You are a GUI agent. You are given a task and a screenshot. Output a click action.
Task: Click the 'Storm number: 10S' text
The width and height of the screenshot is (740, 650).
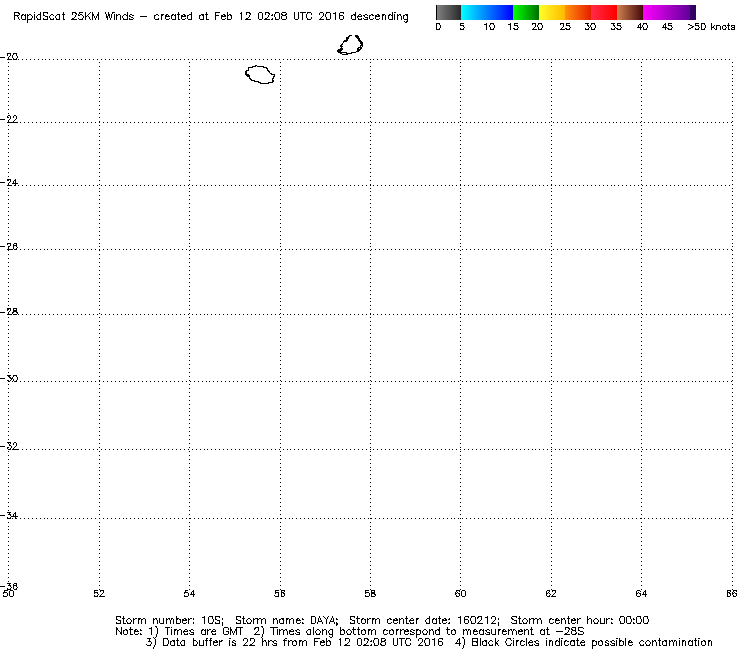point(169,620)
